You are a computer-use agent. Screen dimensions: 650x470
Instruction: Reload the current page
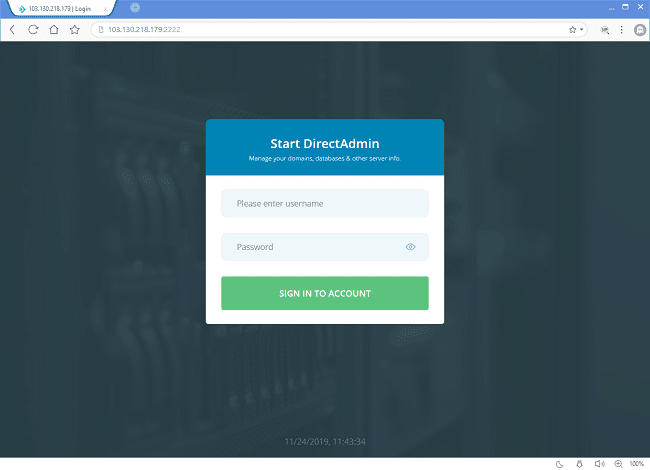click(x=33, y=30)
